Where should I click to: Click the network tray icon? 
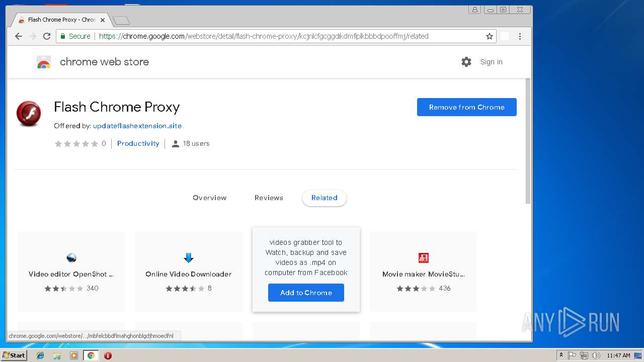584,355
